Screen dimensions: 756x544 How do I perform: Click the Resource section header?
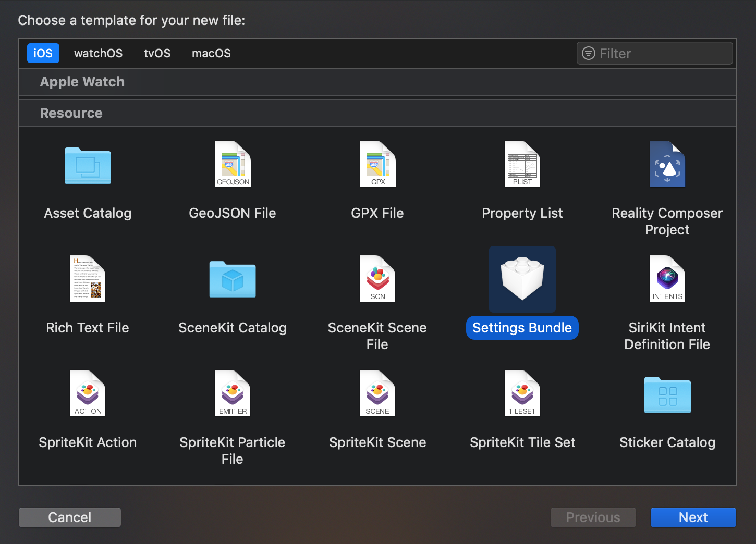pos(377,113)
